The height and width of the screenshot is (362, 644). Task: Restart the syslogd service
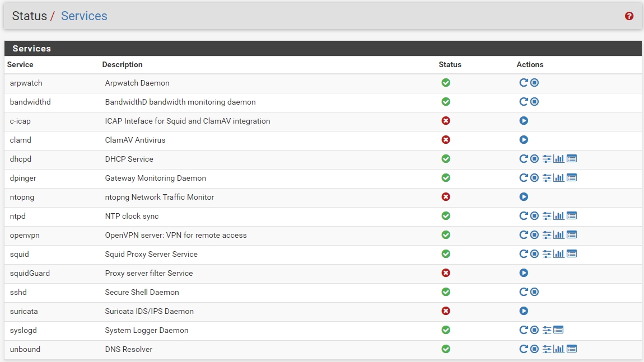[x=523, y=330]
